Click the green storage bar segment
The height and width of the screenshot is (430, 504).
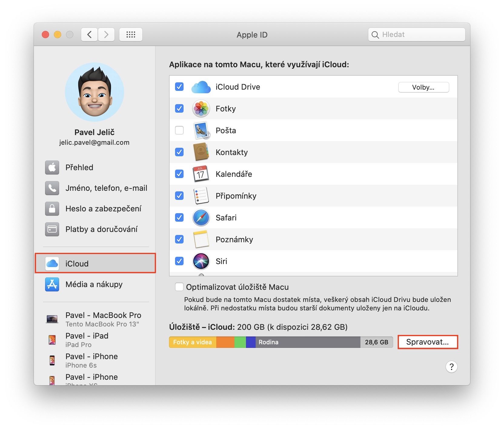pos(240,342)
